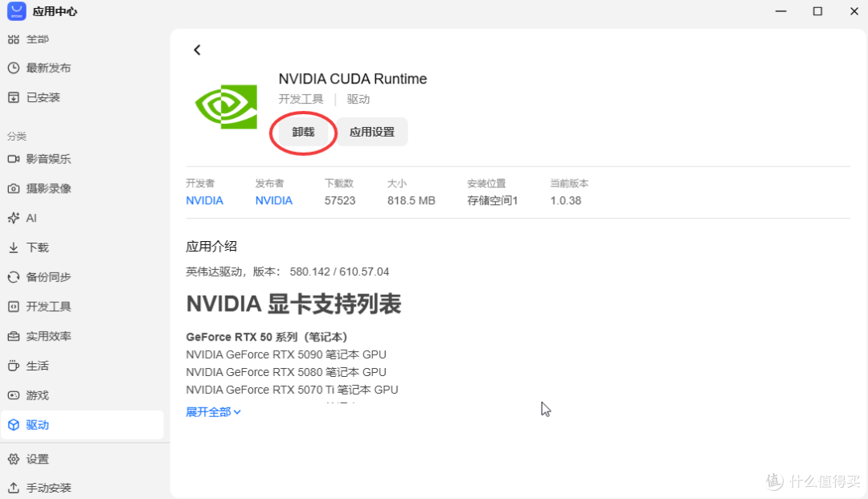Click the clock icon next to 最新发布
The width and height of the screenshot is (868, 499).
click(x=14, y=68)
